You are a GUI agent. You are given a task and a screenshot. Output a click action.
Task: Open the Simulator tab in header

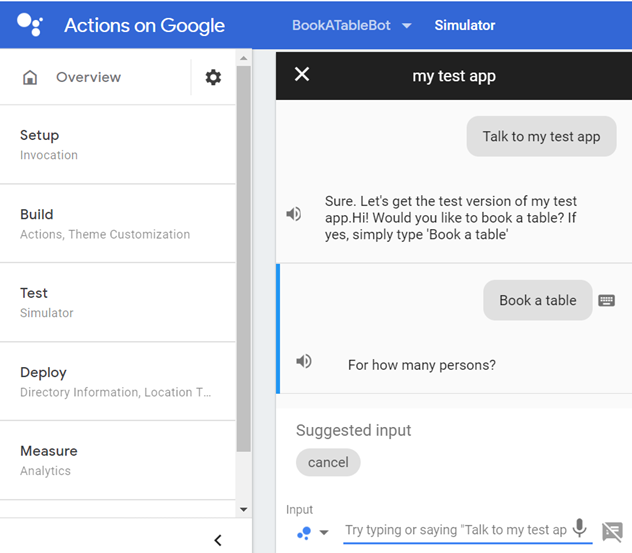[x=464, y=25]
